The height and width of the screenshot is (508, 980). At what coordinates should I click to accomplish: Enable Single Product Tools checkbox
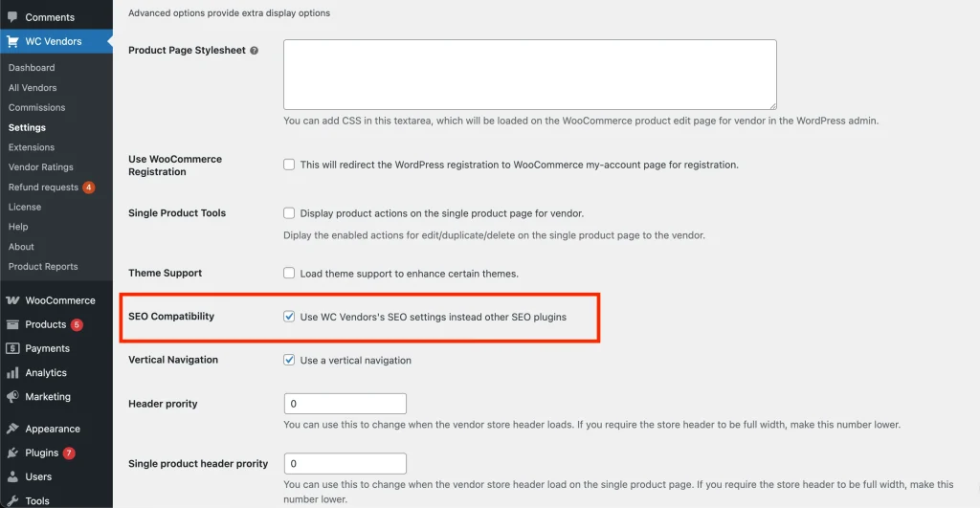pyautogui.click(x=289, y=213)
